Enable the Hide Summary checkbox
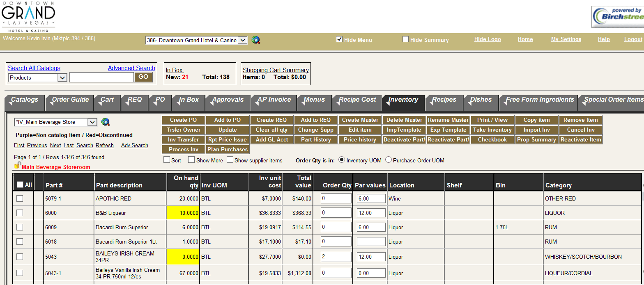The width and height of the screenshot is (644, 285). tap(405, 39)
